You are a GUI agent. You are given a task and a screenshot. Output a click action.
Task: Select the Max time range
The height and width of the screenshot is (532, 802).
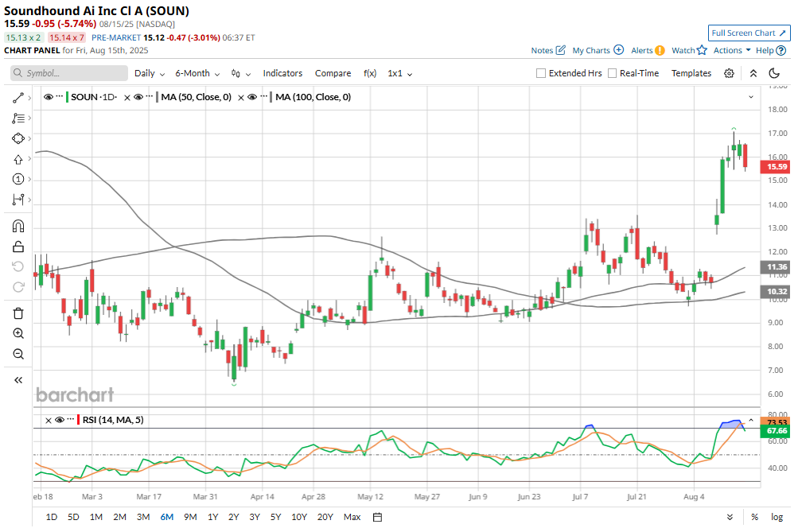point(352,517)
